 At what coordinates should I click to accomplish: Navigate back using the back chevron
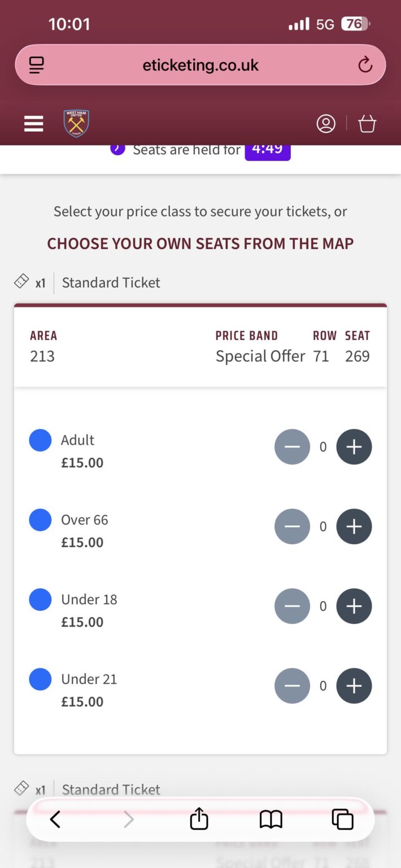coord(55,819)
